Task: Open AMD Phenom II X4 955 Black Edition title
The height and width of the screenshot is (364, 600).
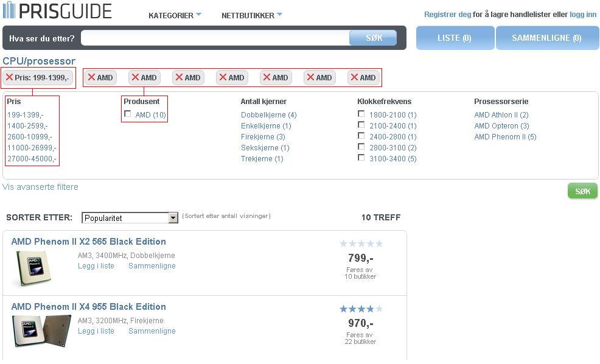Action: (x=88, y=307)
